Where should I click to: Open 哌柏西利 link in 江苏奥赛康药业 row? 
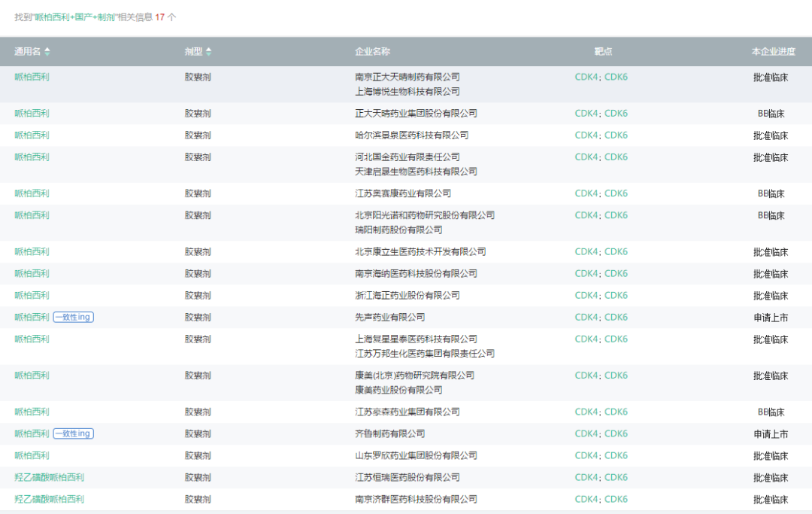click(x=32, y=193)
